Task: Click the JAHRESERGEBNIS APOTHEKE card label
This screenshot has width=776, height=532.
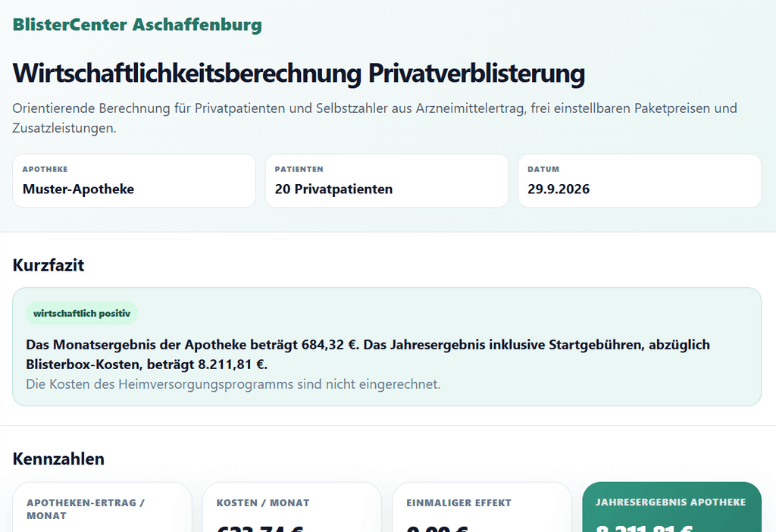Action: (x=671, y=502)
